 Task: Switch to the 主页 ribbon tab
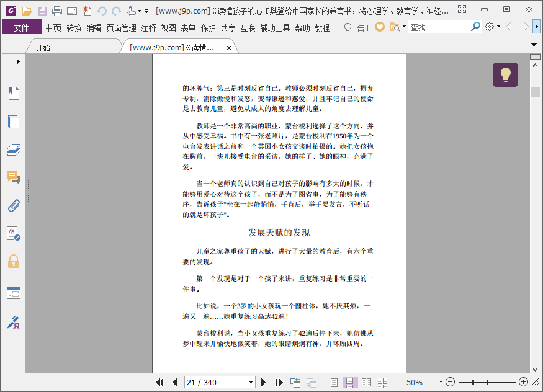tap(53, 28)
